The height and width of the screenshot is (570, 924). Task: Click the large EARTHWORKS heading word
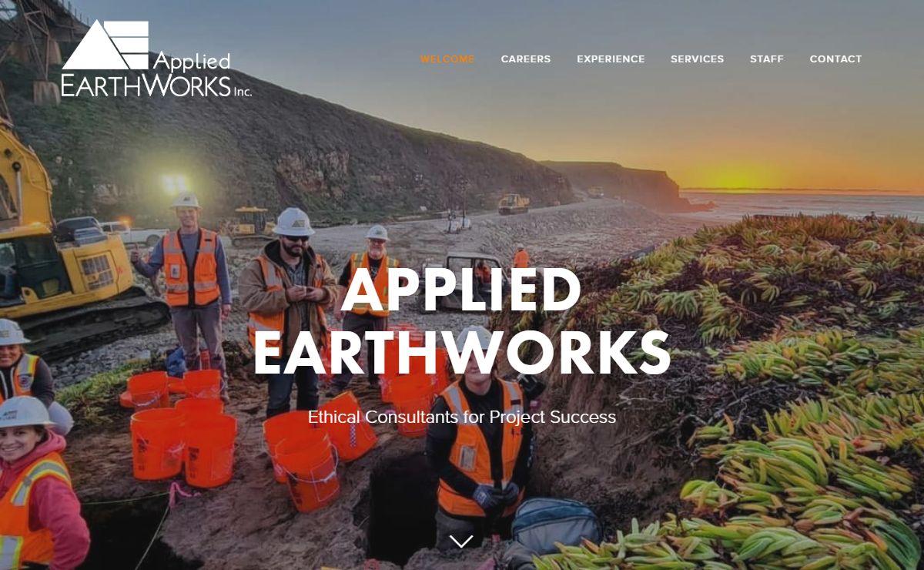point(462,353)
